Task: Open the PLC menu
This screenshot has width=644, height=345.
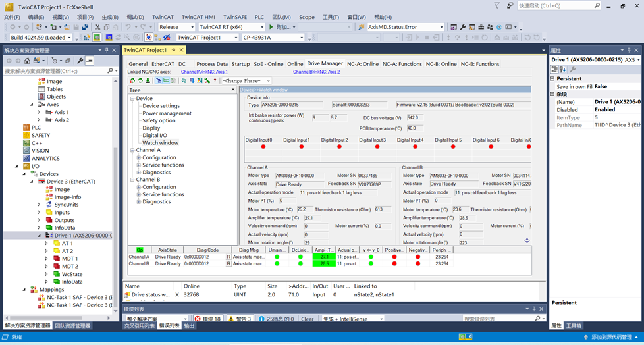Action: tap(259, 17)
